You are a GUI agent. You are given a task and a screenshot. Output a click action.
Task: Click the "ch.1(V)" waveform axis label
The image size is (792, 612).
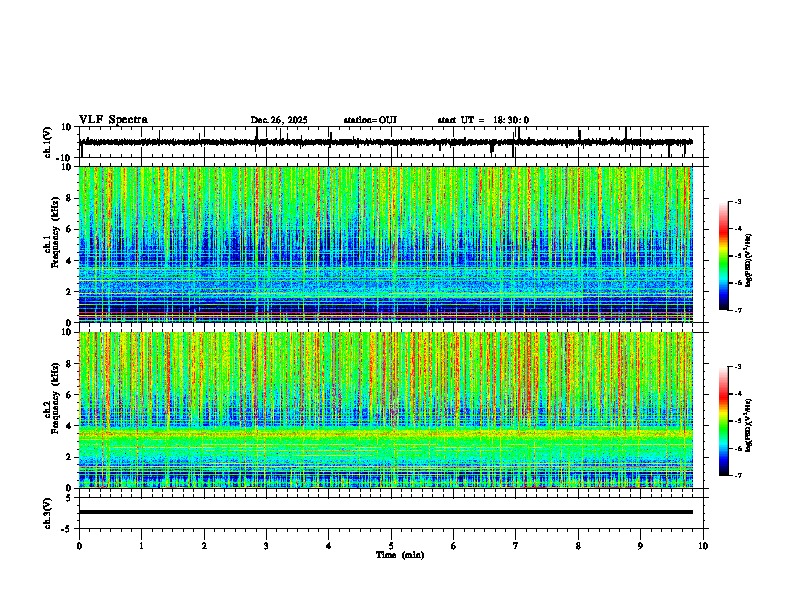[x=48, y=142]
